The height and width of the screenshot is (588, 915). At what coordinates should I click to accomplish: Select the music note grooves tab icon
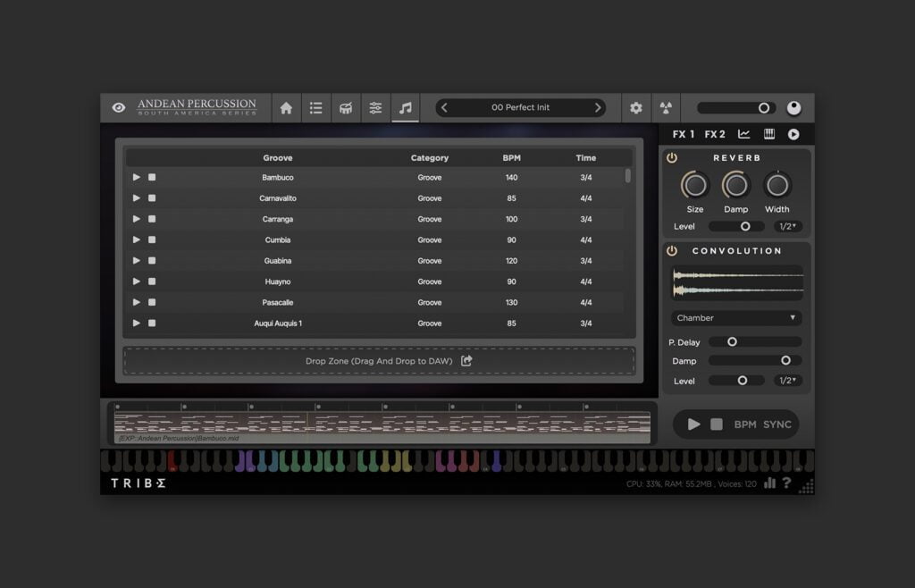coord(404,107)
